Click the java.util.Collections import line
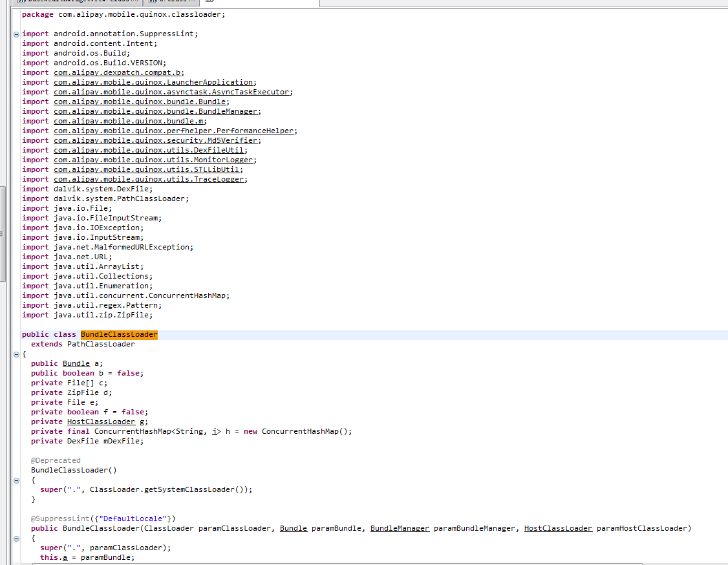Image resolution: width=728 pixels, height=565 pixels. click(x=87, y=277)
